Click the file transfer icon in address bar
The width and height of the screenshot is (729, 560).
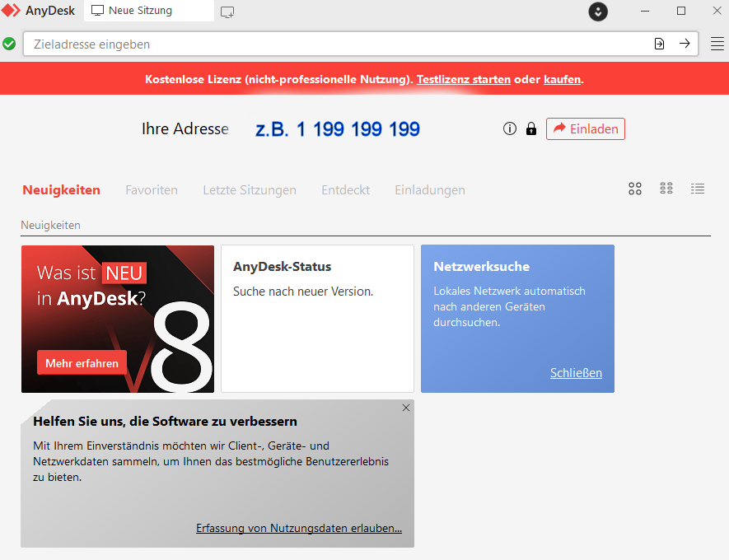[659, 44]
